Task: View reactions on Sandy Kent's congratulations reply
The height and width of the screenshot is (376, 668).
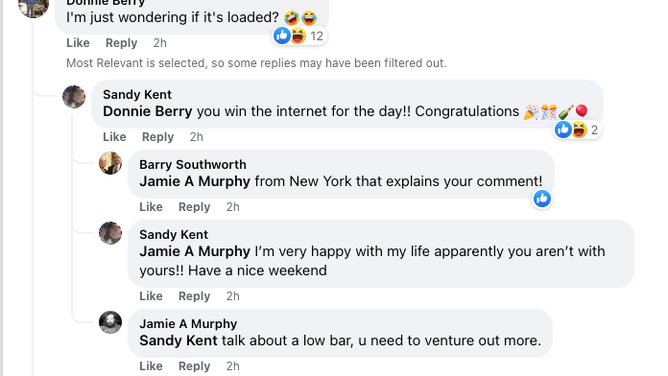Action: pos(578,129)
